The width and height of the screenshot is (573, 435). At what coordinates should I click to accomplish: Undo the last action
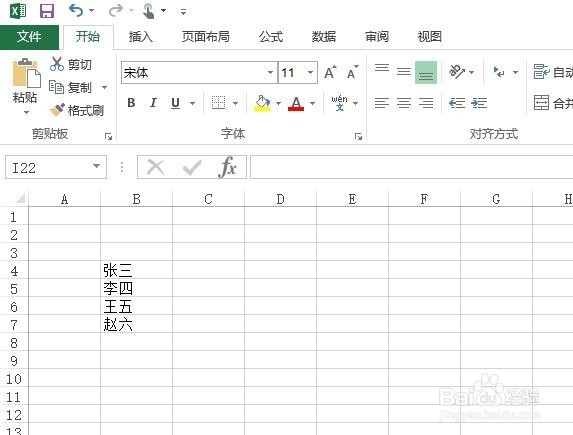point(76,11)
